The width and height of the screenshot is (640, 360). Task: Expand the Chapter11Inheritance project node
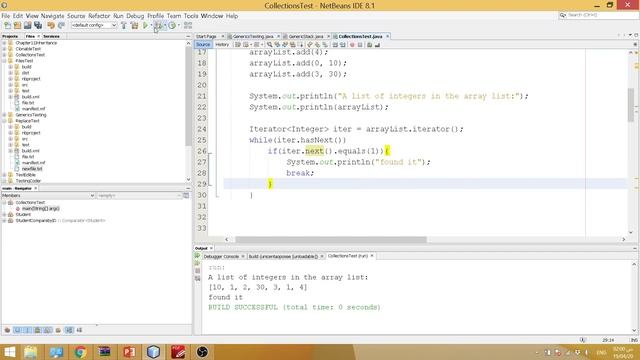pos(4,43)
